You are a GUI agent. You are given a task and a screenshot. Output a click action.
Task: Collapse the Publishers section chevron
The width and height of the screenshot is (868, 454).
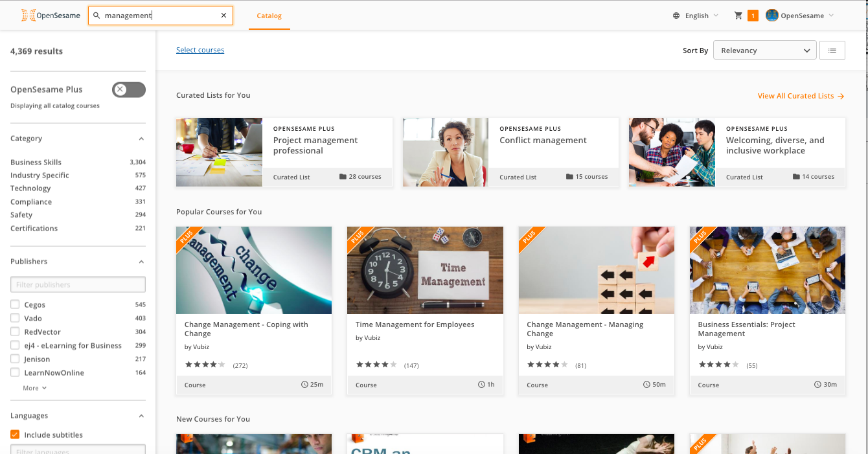pos(141,262)
